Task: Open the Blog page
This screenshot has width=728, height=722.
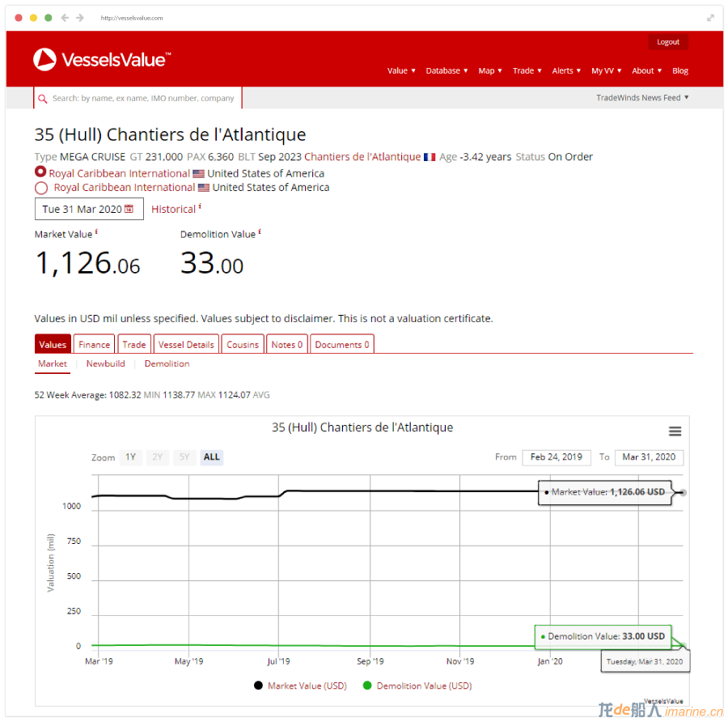Action: point(680,70)
